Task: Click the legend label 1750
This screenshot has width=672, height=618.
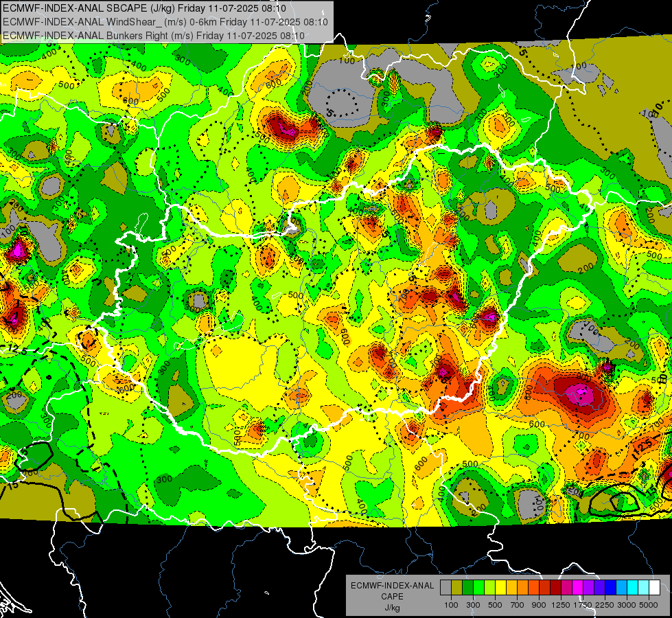Action: click(583, 605)
